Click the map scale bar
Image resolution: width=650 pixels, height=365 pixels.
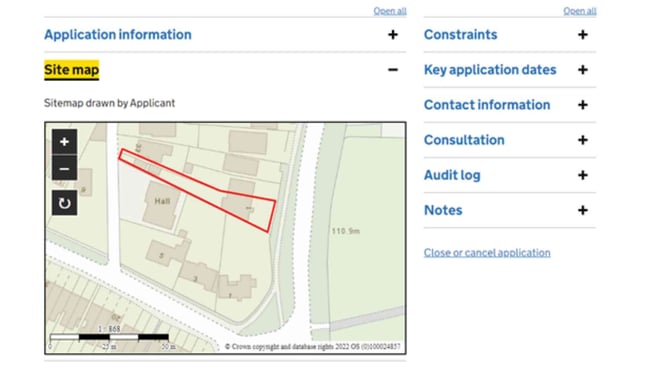[109, 337]
